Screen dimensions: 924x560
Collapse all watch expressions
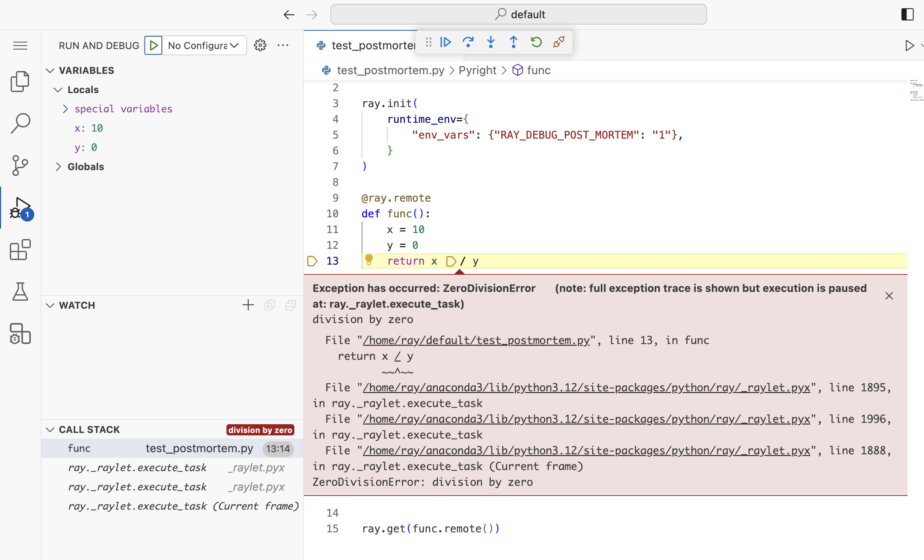(290, 305)
